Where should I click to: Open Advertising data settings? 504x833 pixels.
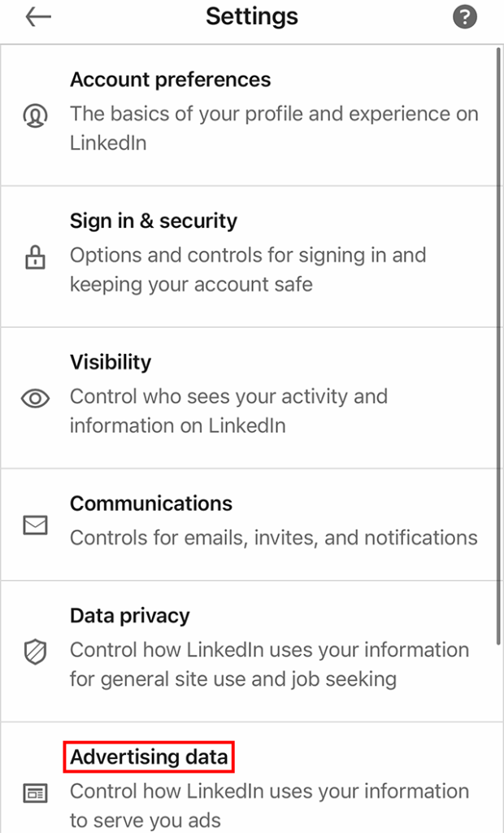click(x=149, y=757)
